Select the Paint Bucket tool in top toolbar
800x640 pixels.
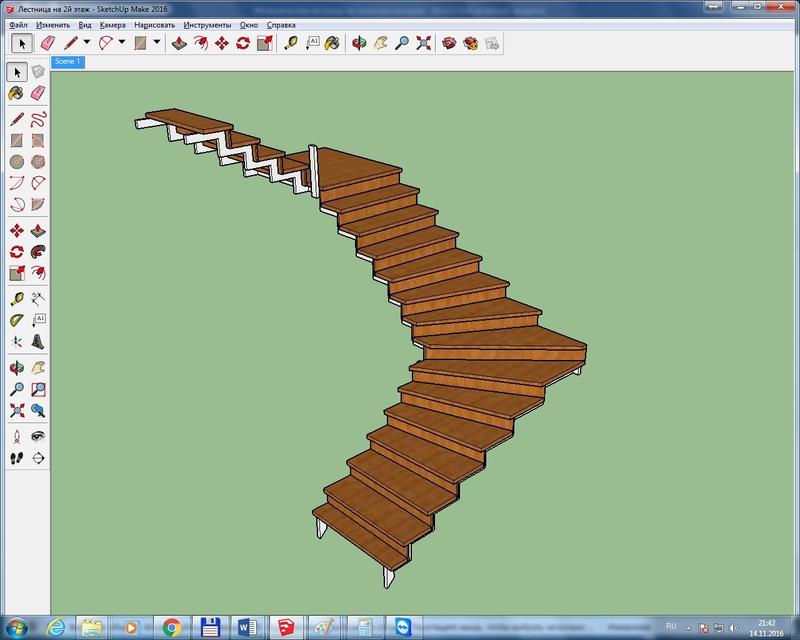tap(333, 43)
